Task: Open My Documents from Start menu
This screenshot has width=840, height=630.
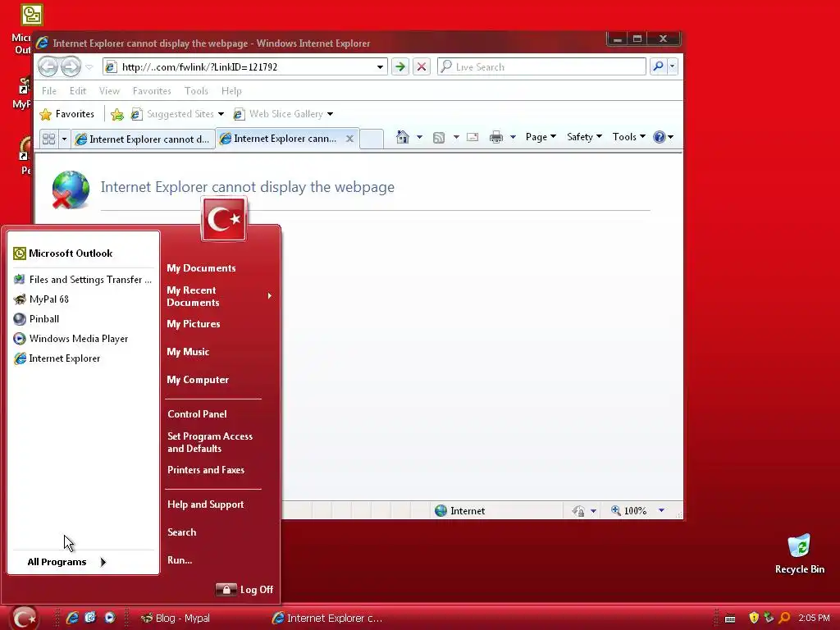Action: coord(202,268)
